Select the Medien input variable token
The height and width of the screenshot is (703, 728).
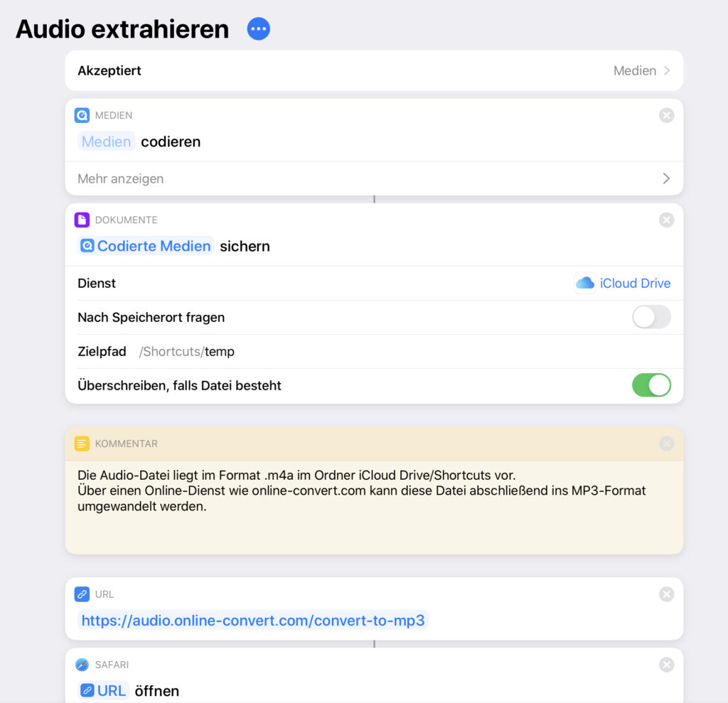click(x=107, y=141)
